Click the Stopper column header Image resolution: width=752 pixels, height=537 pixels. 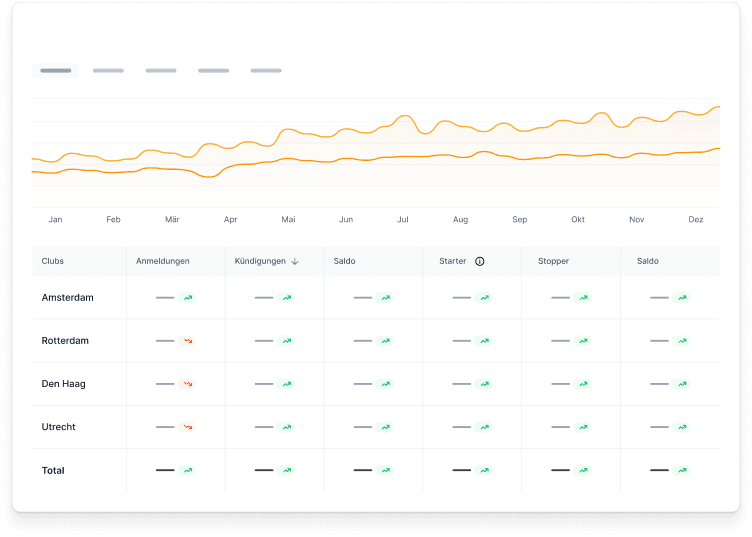coord(553,262)
